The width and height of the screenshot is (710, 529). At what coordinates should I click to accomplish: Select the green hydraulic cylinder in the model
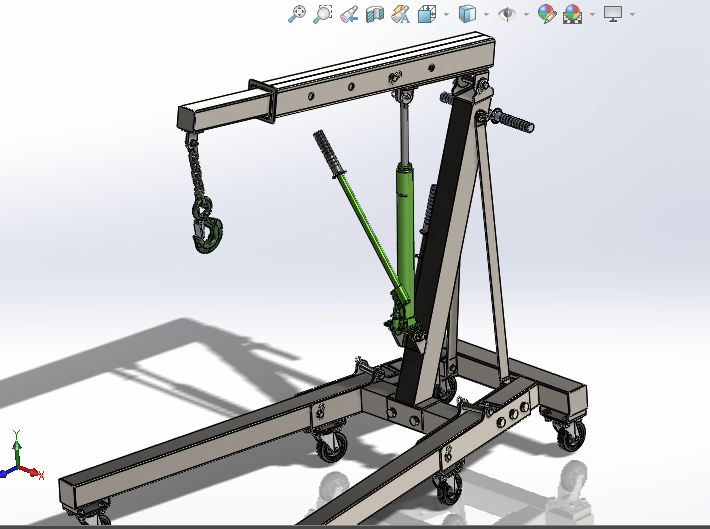(405, 240)
